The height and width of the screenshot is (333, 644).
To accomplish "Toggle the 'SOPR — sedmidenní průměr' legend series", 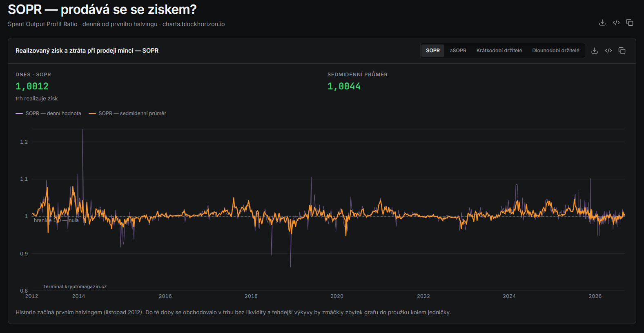I will (127, 113).
